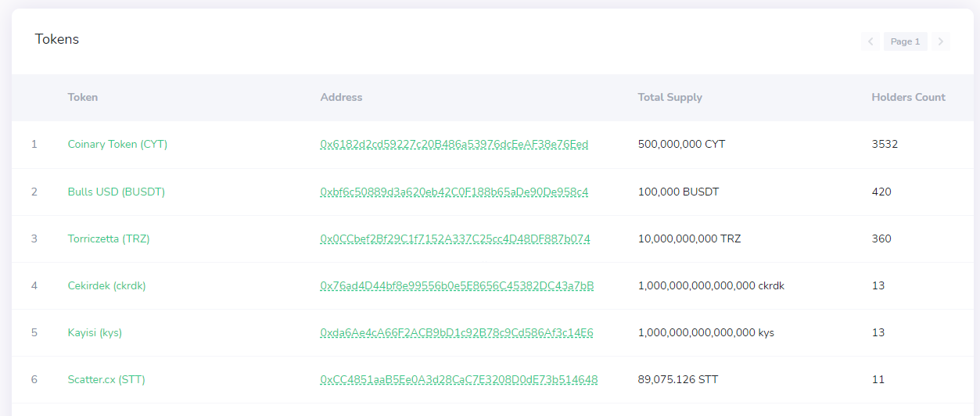Open the Torriczetta (TRZ) token link

point(109,238)
